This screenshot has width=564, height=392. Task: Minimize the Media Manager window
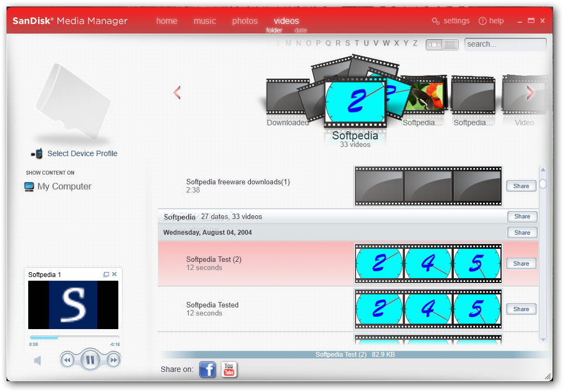tap(519, 22)
